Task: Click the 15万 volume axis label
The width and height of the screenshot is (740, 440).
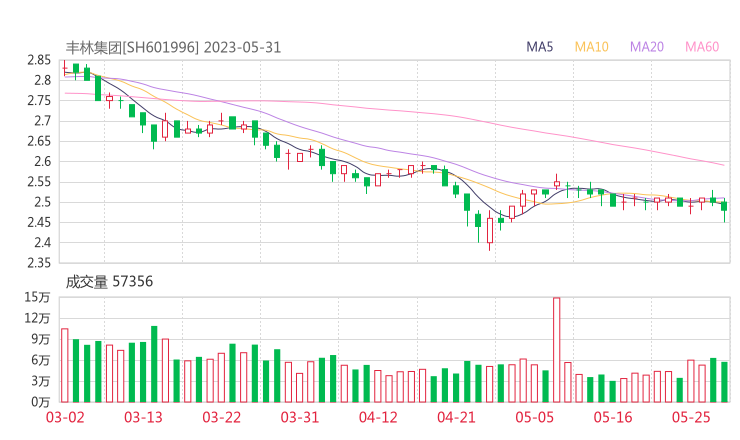Action: [x=37, y=297]
